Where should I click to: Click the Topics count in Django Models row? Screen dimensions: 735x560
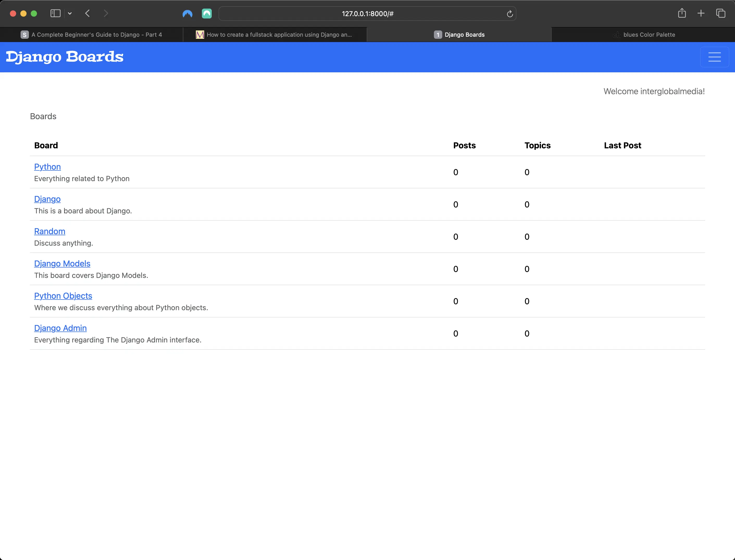pyautogui.click(x=527, y=269)
